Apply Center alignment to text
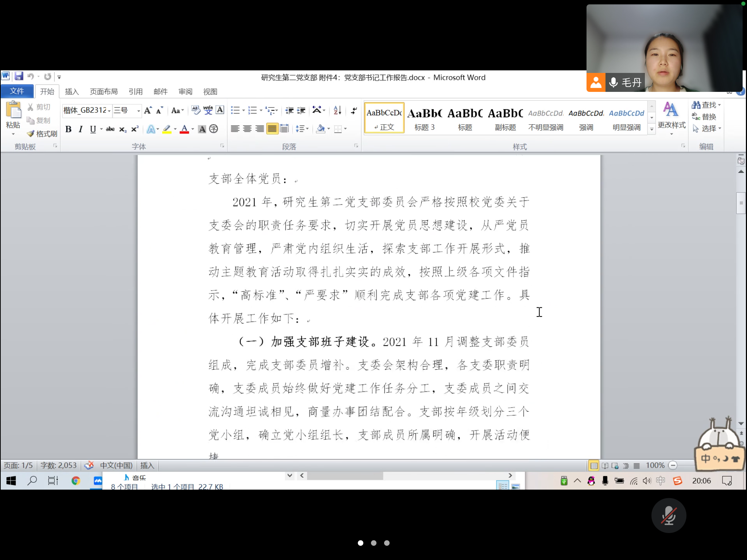The image size is (747, 560). coord(247,129)
